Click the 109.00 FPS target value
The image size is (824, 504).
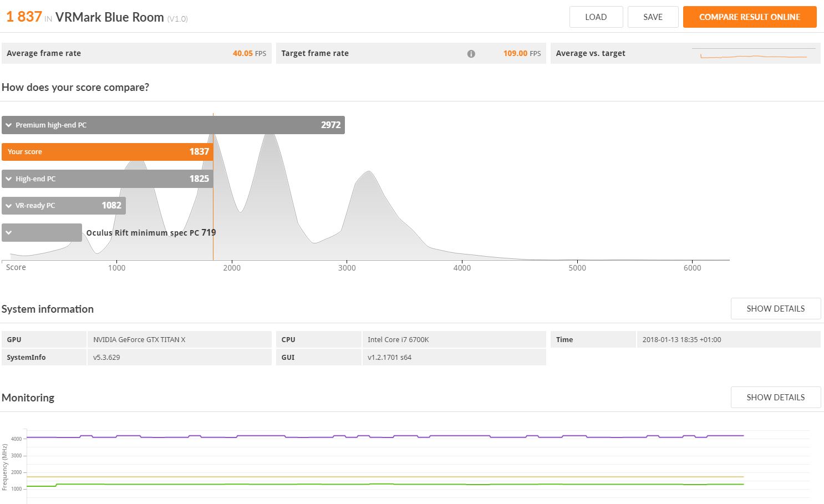[522, 54]
